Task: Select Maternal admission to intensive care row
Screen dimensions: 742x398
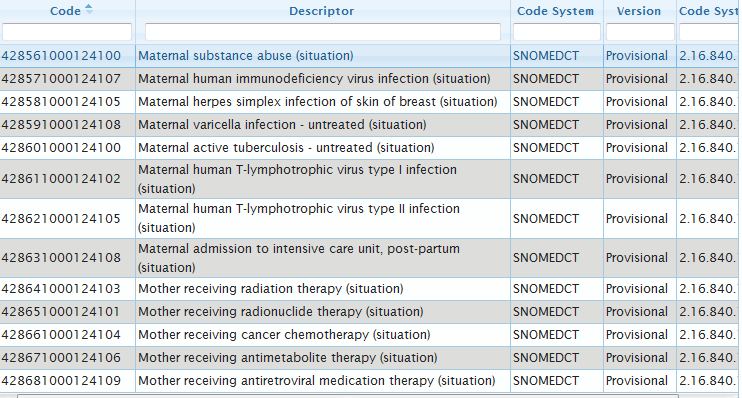Action: pyautogui.click(x=369, y=258)
